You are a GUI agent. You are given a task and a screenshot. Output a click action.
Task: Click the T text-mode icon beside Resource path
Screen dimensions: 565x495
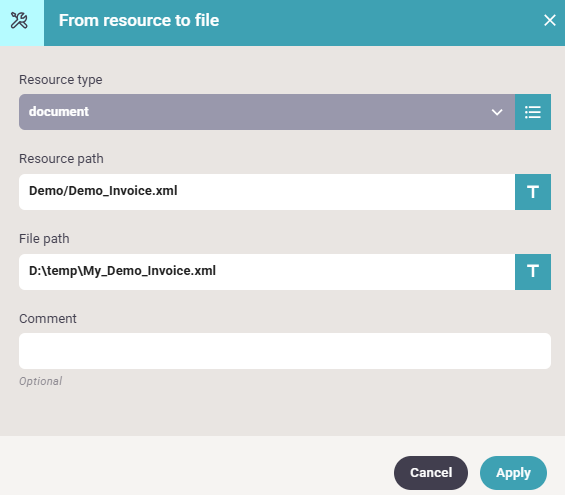pyautogui.click(x=533, y=192)
